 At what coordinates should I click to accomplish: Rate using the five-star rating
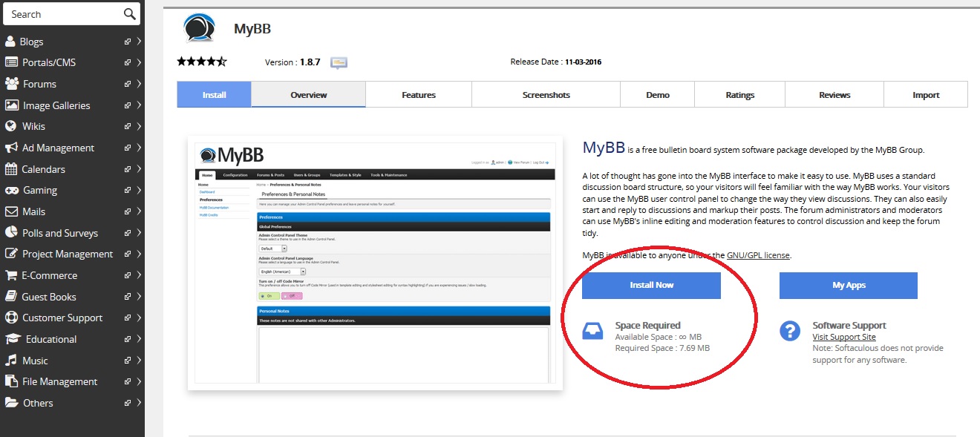[201, 62]
